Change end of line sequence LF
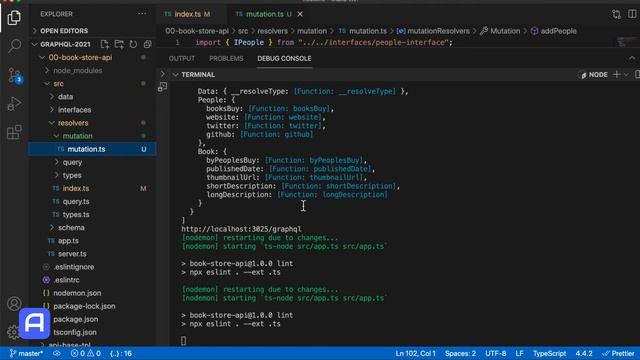The width and height of the screenshot is (640, 360). click(519, 353)
